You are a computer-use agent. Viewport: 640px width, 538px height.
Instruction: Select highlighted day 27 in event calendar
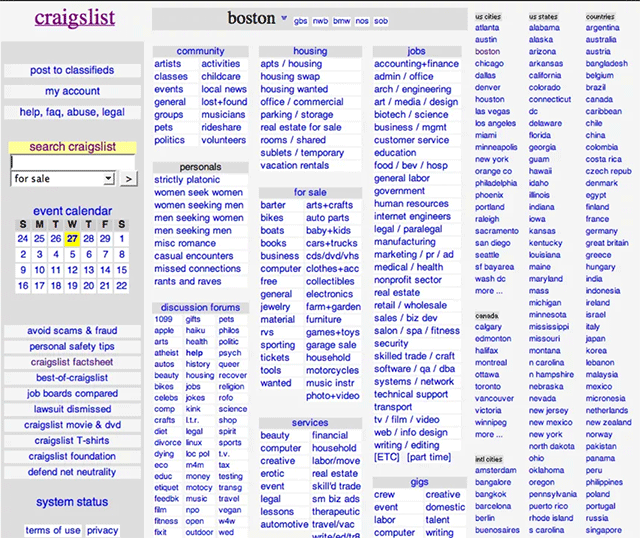click(x=72, y=239)
